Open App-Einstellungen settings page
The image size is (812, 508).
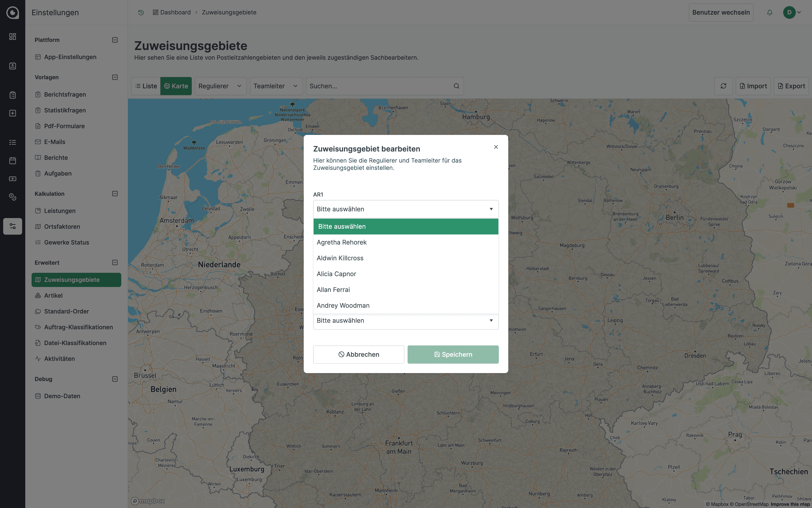tap(76, 57)
